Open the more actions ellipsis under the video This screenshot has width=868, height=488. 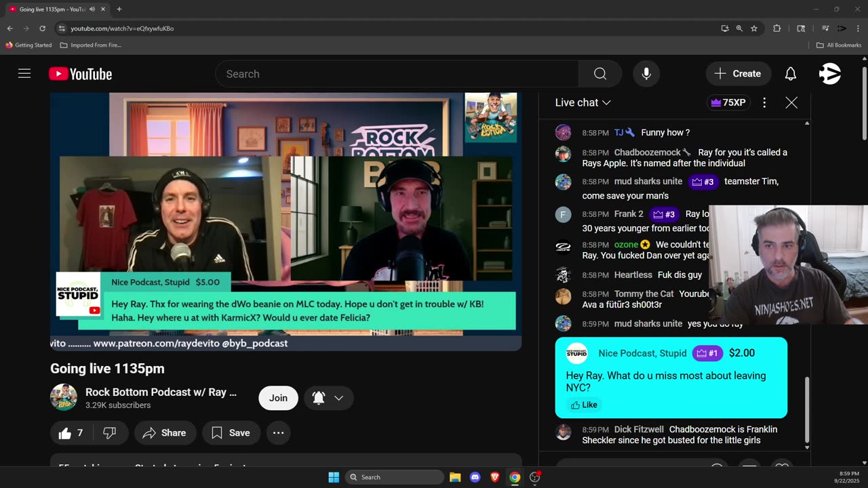click(279, 433)
